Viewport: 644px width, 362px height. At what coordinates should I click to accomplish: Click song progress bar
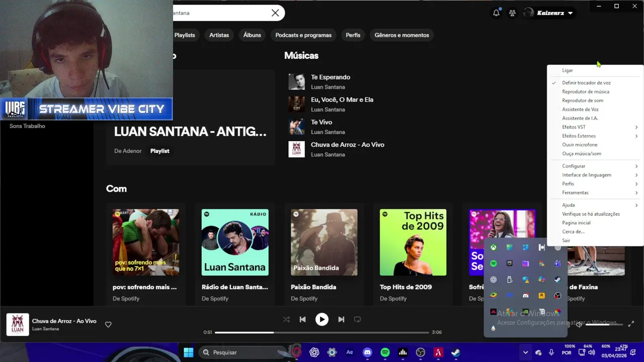coord(322,332)
